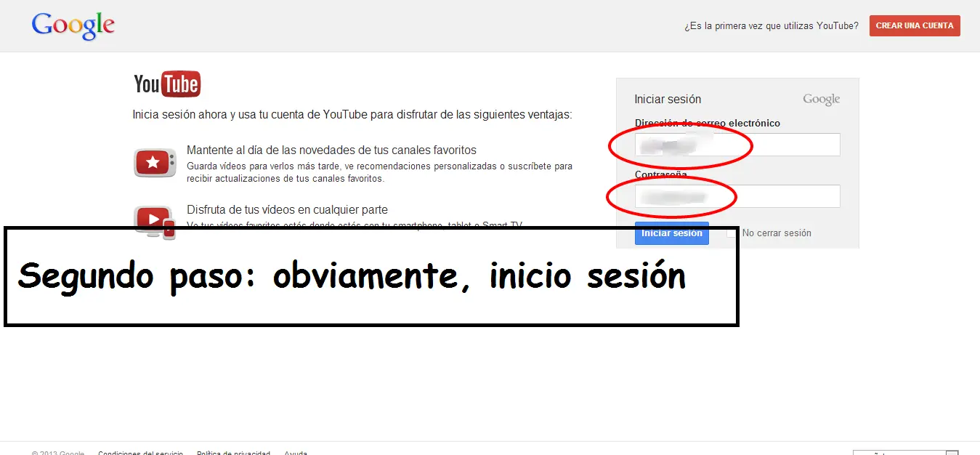Click the blue Iniciar sesión button
Screen dimensions: 980x455
pos(672,233)
